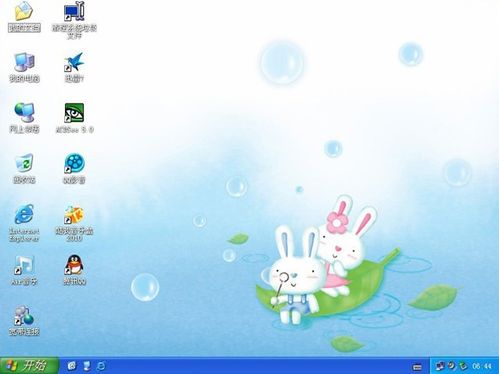Launch the Xunlei blue bird shortcut
Viewport: 499px width, 374px height.
(74, 62)
